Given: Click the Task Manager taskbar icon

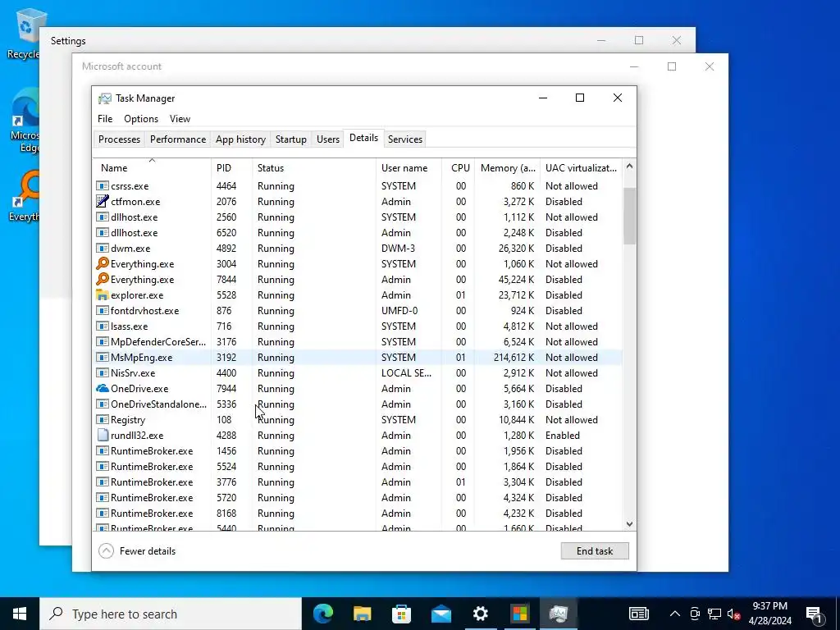Looking at the screenshot, I should [x=558, y=614].
